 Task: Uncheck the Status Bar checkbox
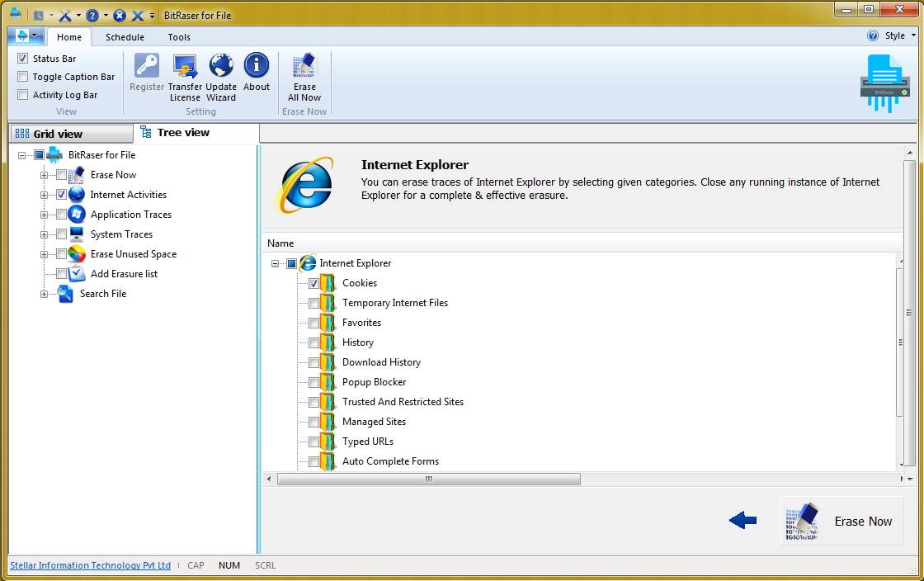tap(23, 59)
